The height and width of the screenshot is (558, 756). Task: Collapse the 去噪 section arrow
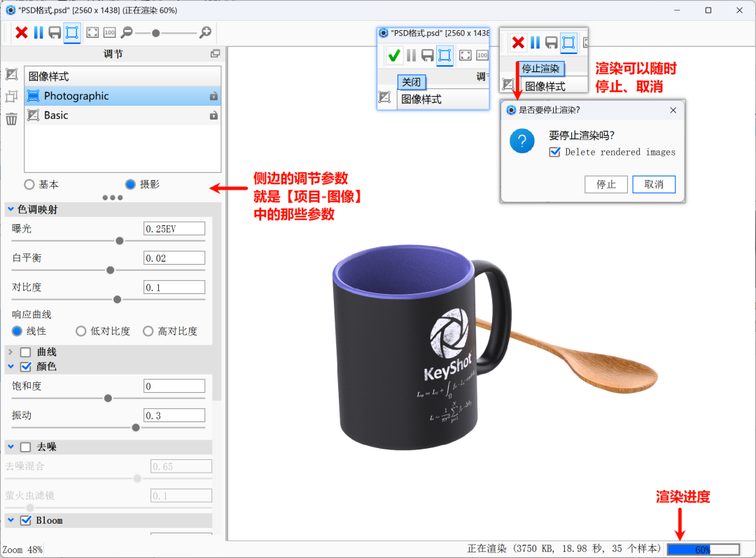[x=10, y=447]
